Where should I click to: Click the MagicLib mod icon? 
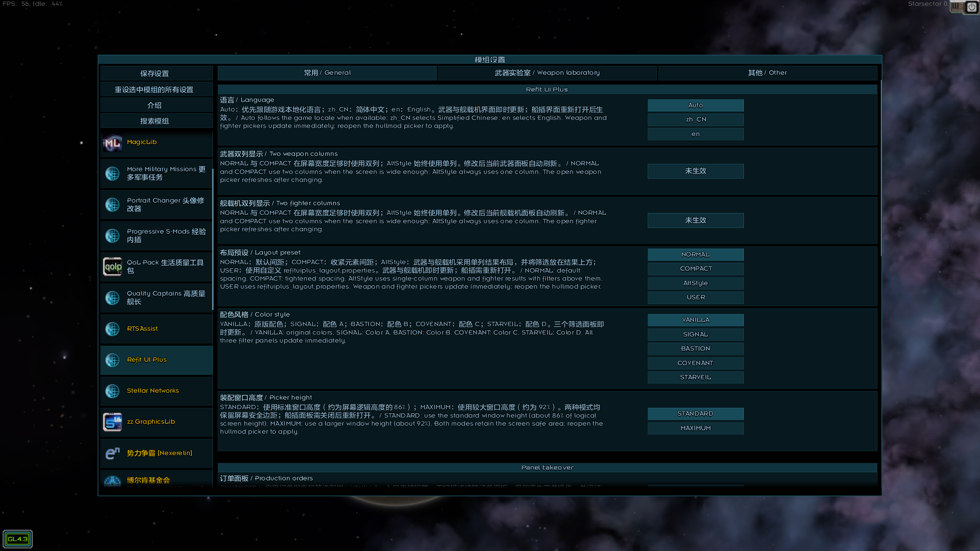click(x=113, y=142)
